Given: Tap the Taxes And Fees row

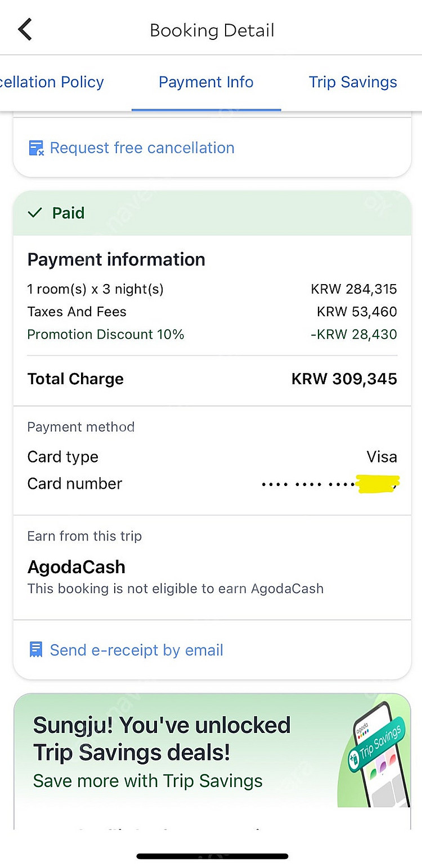Looking at the screenshot, I should [x=212, y=312].
